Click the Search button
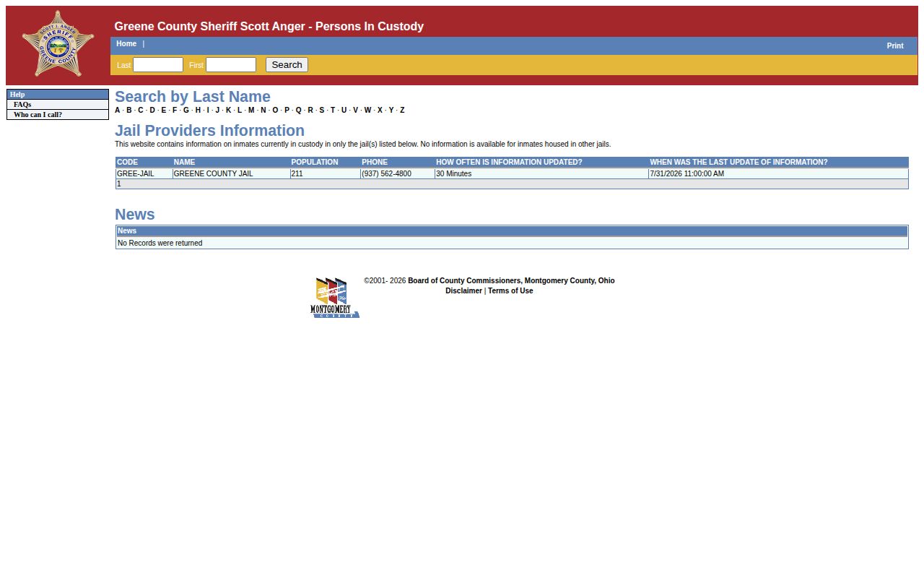The image size is (924, 578). tap(287, 65)
